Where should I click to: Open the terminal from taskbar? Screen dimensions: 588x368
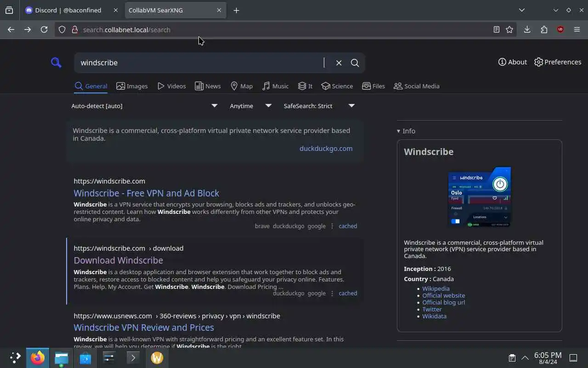click(133, 358)
